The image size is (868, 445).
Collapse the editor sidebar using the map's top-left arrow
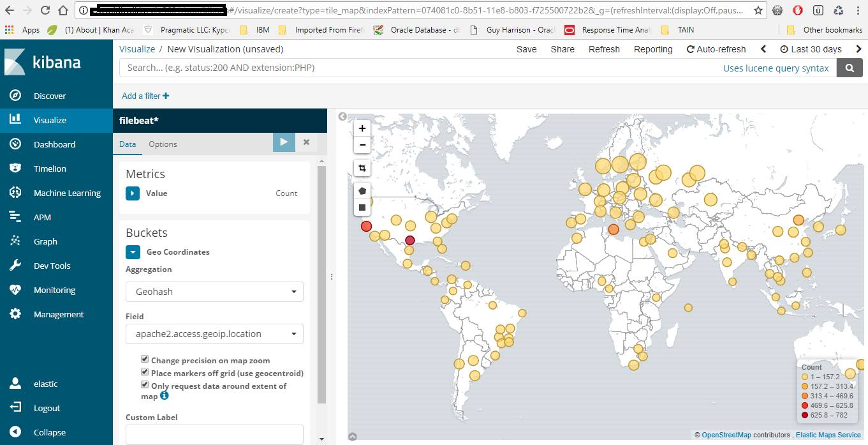point(342,116)
